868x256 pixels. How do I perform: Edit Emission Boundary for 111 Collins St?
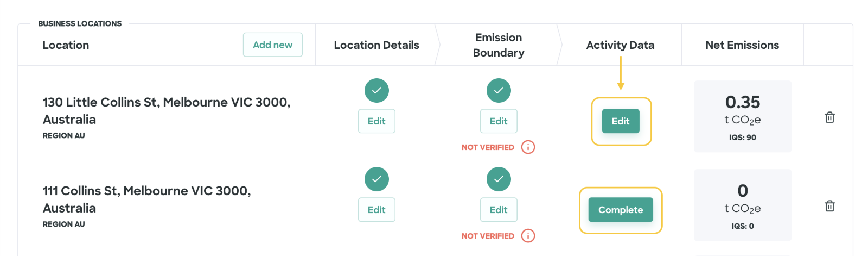[499, 210]
